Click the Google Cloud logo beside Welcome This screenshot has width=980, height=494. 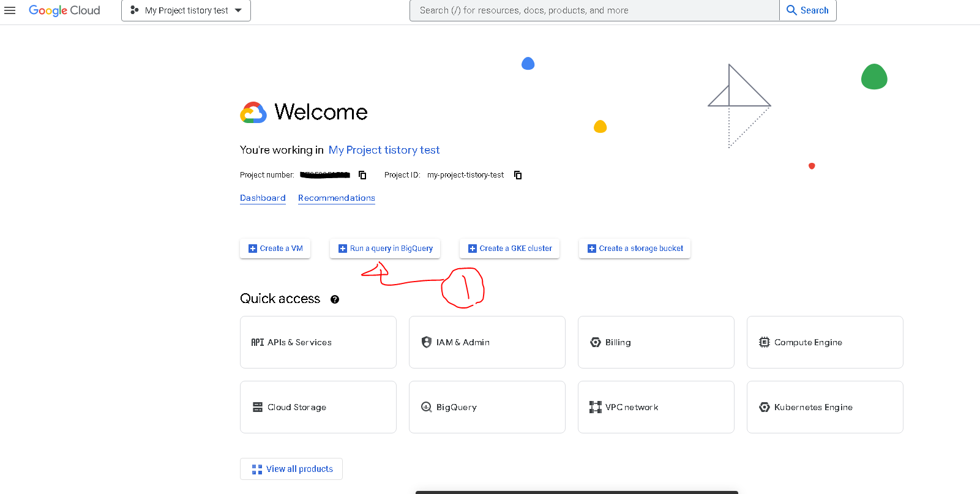(x=253, y=113)
